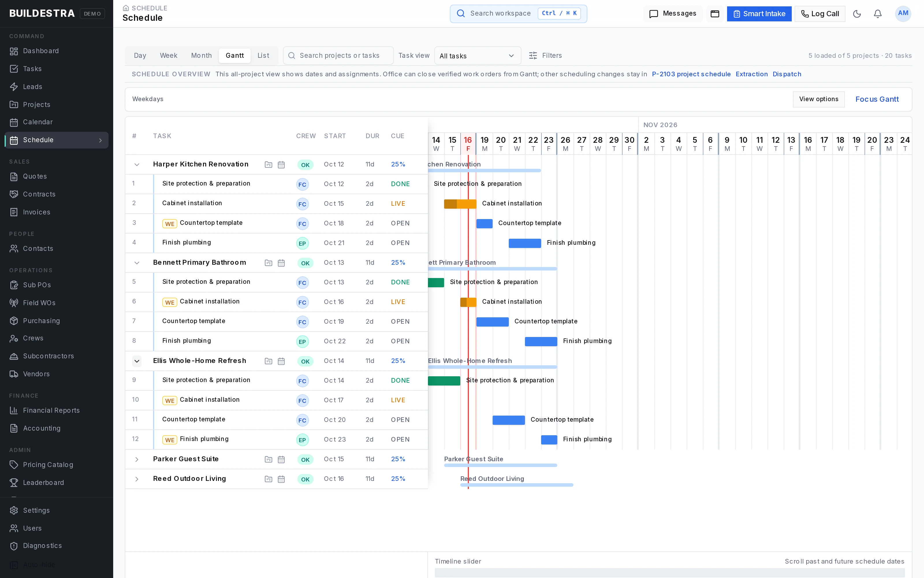Open project icon for Parker Guest Suite
This screenshot has width=924, height=578.
coord(269,460)
